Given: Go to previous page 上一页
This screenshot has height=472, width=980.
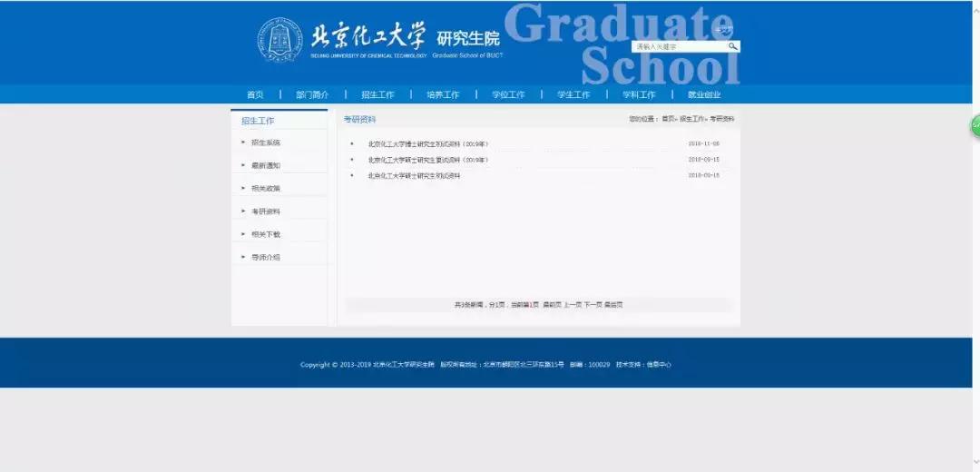Looking at the screenshot, I should [x=573, y=305].
